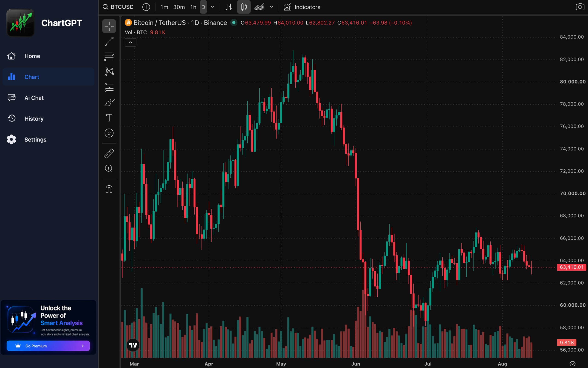Switch to the 30m timeframe
Screen dimensions: 588x368
pos(179,7)
